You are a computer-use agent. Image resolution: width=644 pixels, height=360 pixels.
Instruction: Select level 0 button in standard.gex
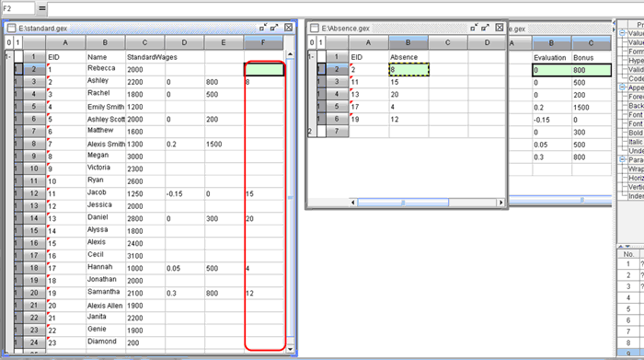tap(9, 42)
